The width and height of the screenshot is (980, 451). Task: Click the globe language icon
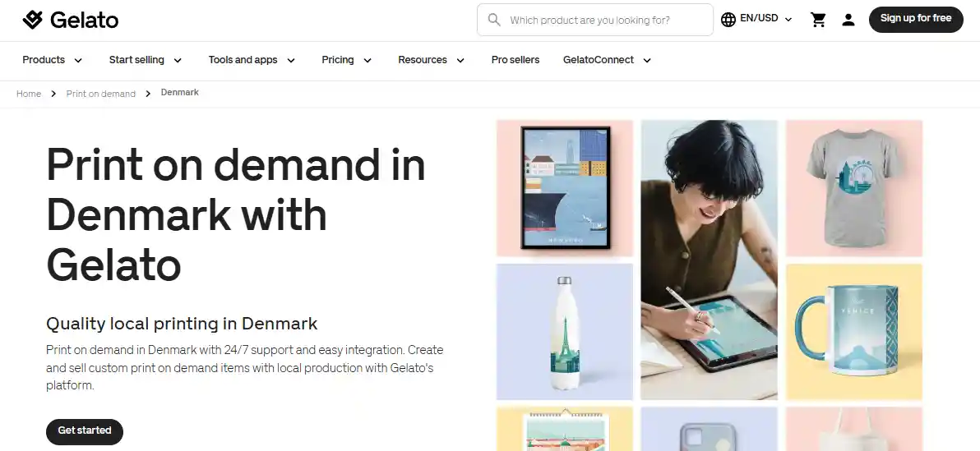coord(728,20)
